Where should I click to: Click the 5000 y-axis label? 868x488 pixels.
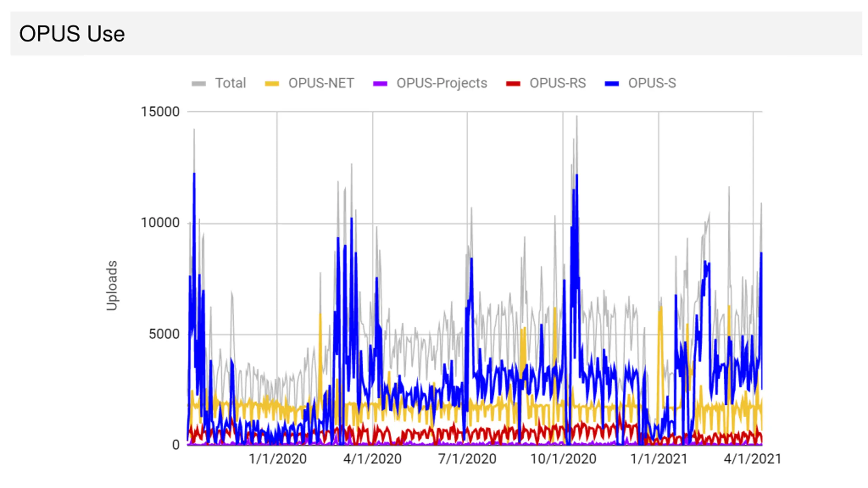[164, 334]
